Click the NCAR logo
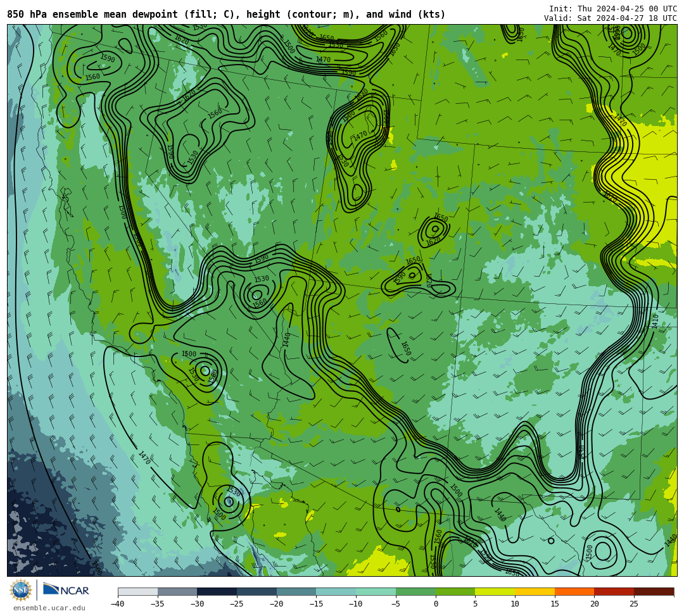This screenshot has height=616, width=684. (x=66, y=590)
